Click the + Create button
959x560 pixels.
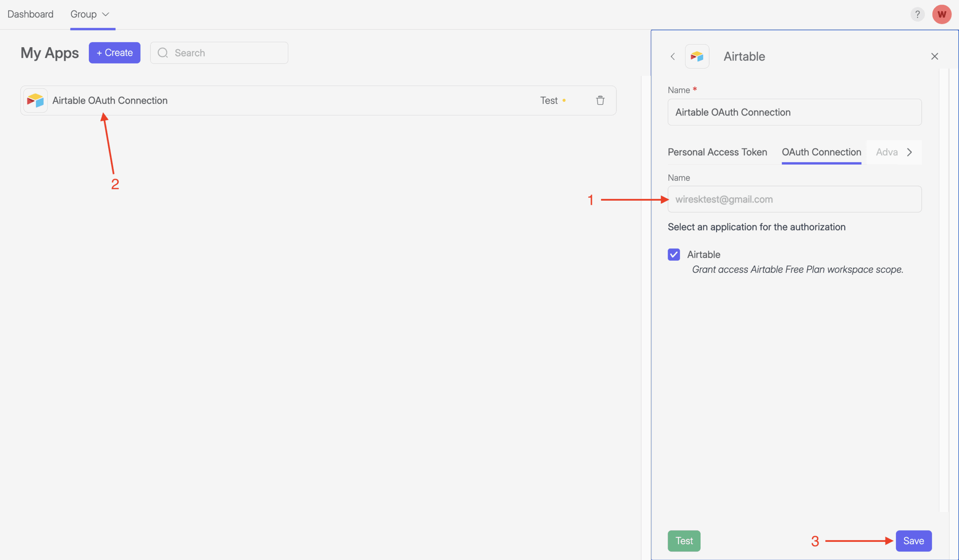pyautogui.click(x=114, y=53)
